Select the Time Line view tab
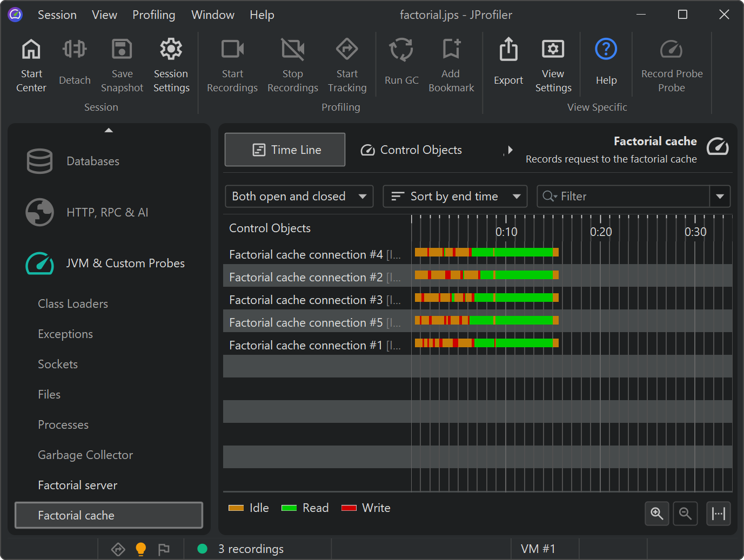 [x=285, y=150]
